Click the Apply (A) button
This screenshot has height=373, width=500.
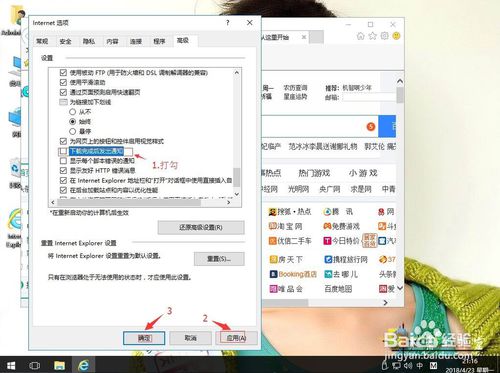click(x=236, y=338)
